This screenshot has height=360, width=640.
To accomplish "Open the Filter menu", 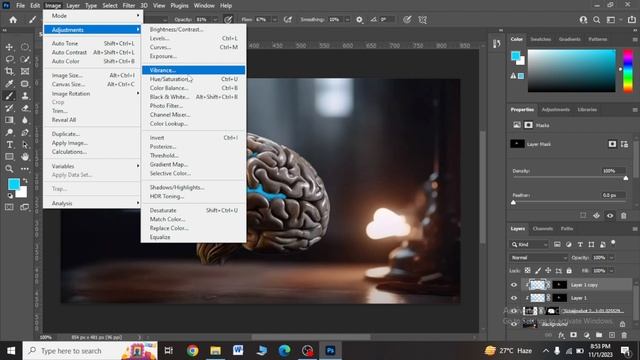I will pyautogui.click(x=129, y=6).
